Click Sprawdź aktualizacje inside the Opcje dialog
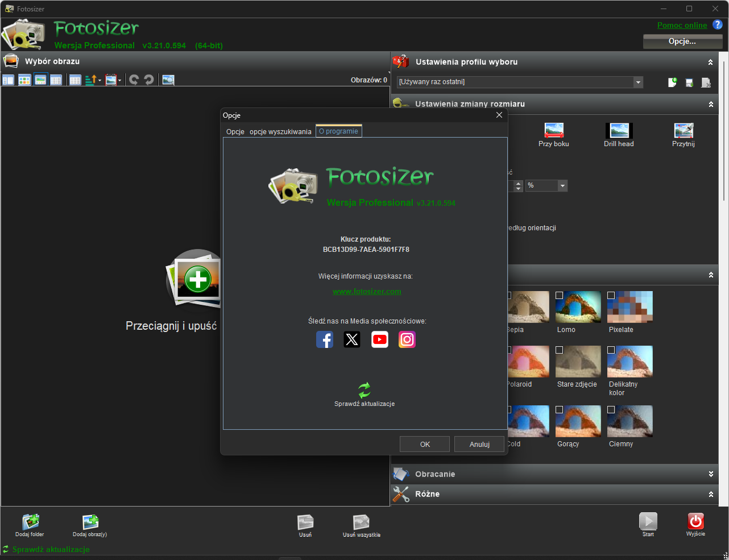The height and width of the screenshot is (560, 729). [364, 395]
